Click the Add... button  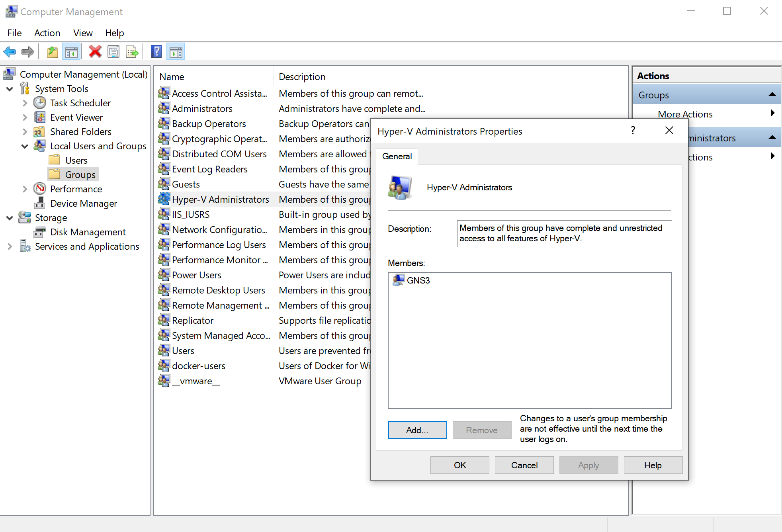[417, 430]
